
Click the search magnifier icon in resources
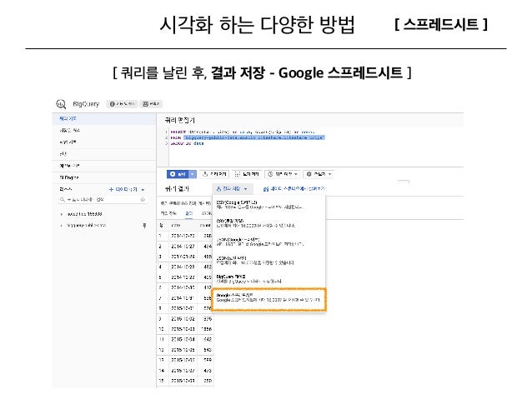click(x=63, y=200)
